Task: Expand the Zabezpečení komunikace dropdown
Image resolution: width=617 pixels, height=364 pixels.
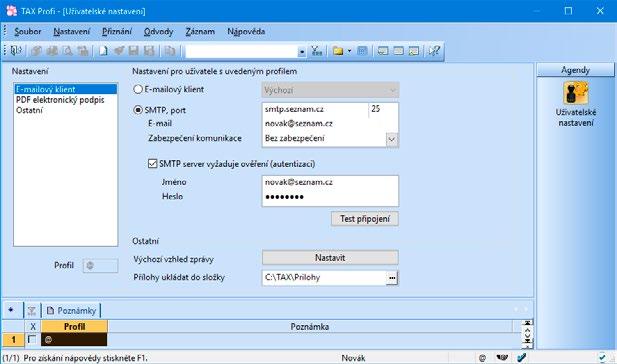Action: [x=392, y=139]
